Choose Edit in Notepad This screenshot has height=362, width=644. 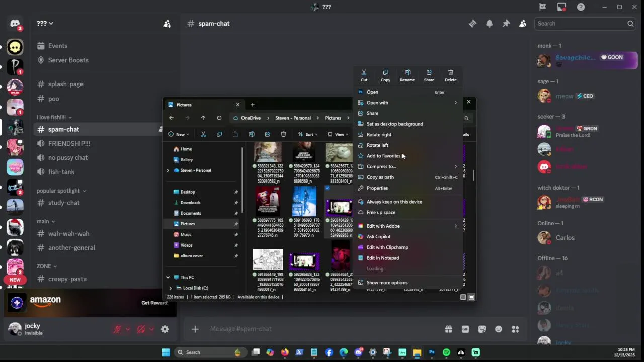[x=409, y=258]
